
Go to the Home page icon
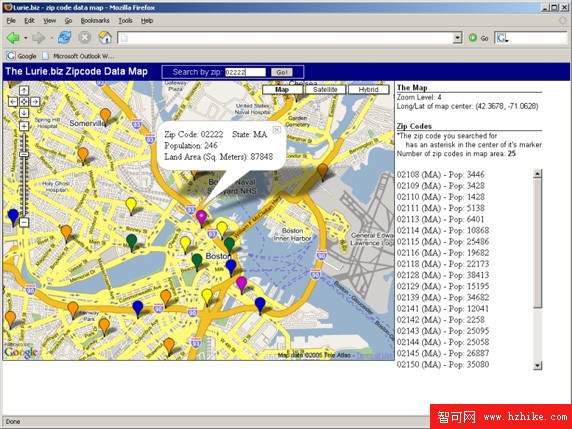(x=105, y=38)
